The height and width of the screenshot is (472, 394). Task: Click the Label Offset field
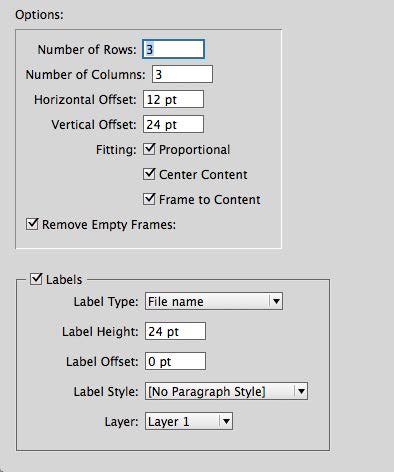[x=175, y=361]
